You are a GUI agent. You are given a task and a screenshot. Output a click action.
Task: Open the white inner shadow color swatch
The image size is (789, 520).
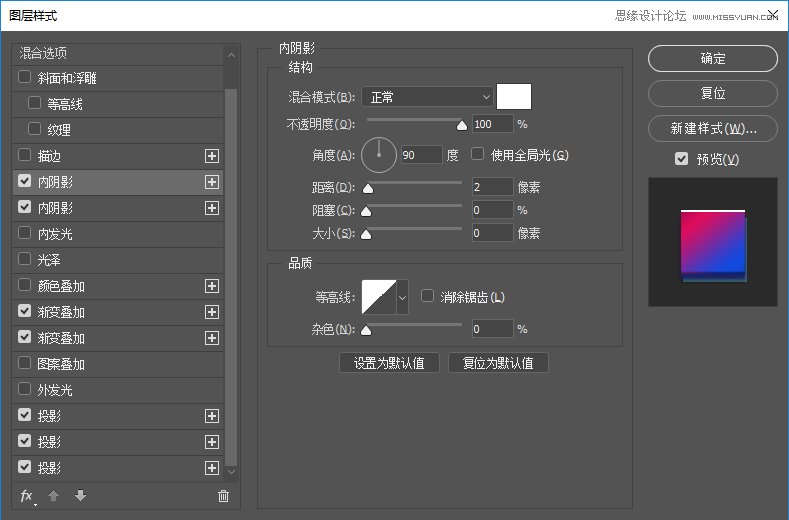click(514, 97)
